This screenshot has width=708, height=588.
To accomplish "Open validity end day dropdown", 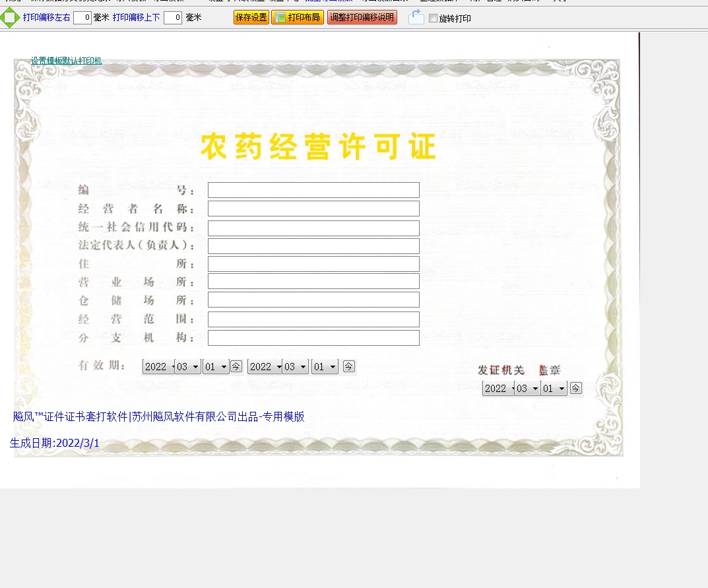I will point(325,367).
